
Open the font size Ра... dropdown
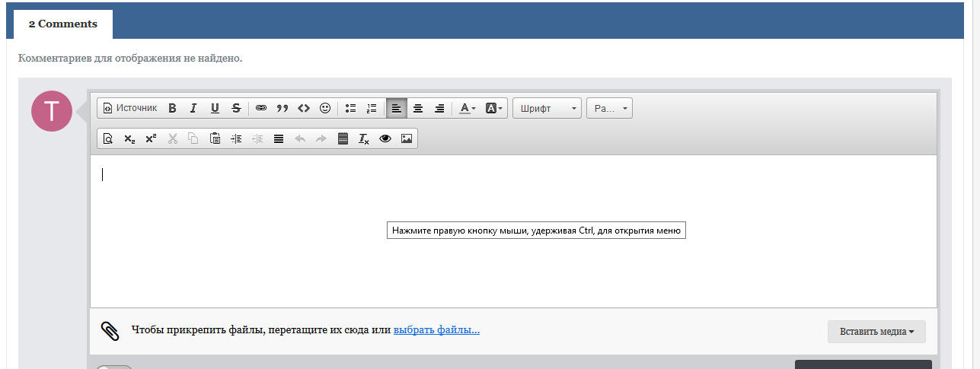pos(609,108)
